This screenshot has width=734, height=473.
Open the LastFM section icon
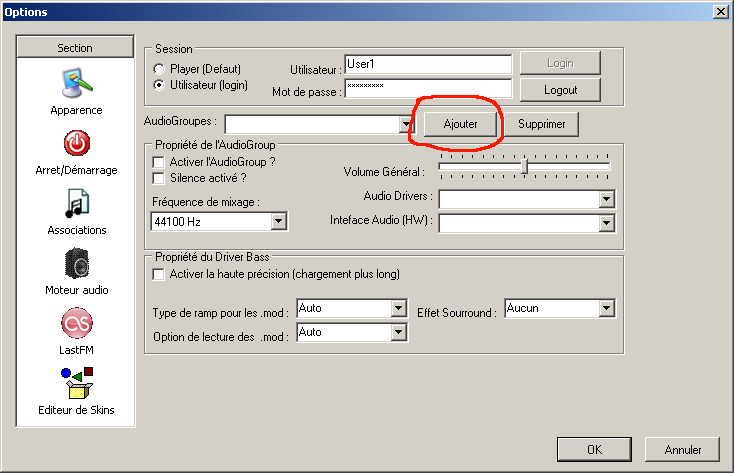(x=76, y=324)
